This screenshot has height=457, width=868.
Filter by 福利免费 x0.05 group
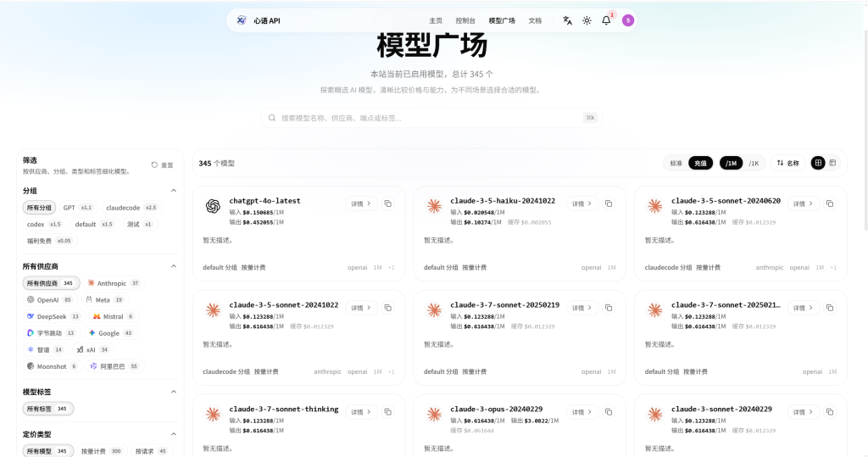coord(49,241)
